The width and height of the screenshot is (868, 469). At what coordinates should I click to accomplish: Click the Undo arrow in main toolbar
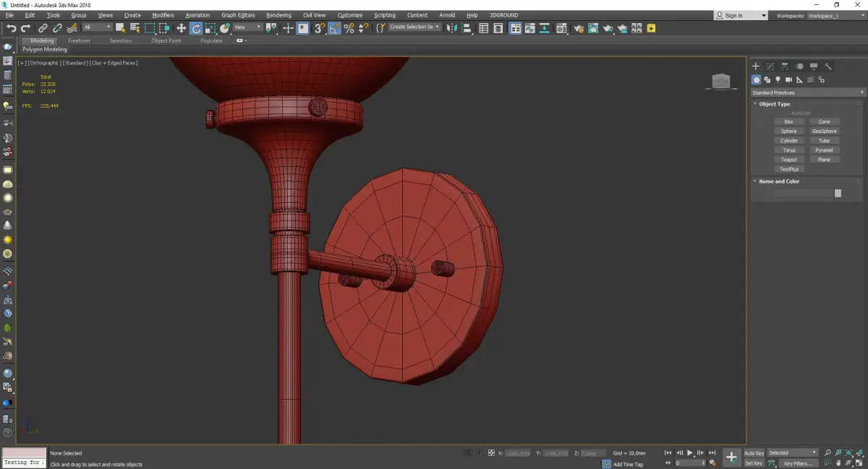pyautogui.click(x=11, y=28)
